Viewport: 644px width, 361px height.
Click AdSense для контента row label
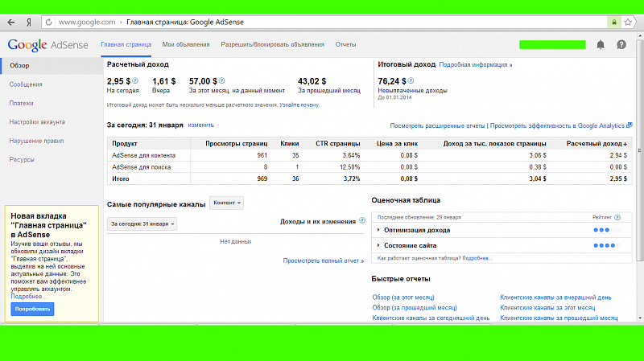(x=143, y=155)
